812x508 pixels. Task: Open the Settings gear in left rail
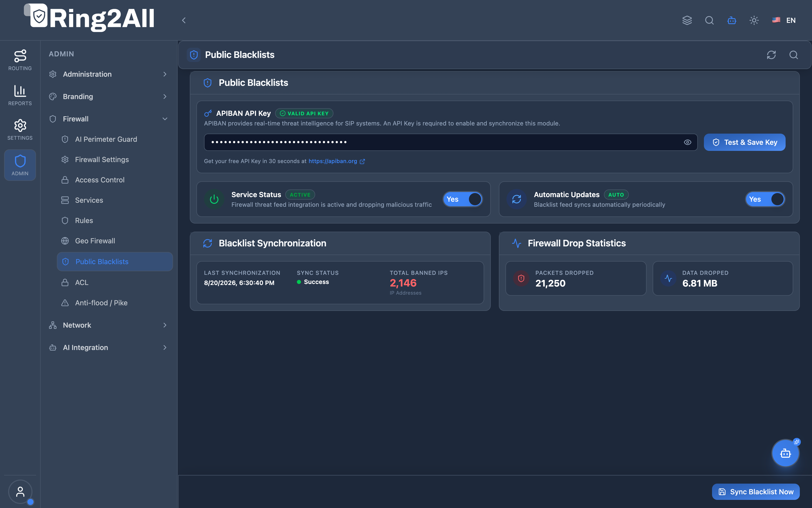pos(20,130)
